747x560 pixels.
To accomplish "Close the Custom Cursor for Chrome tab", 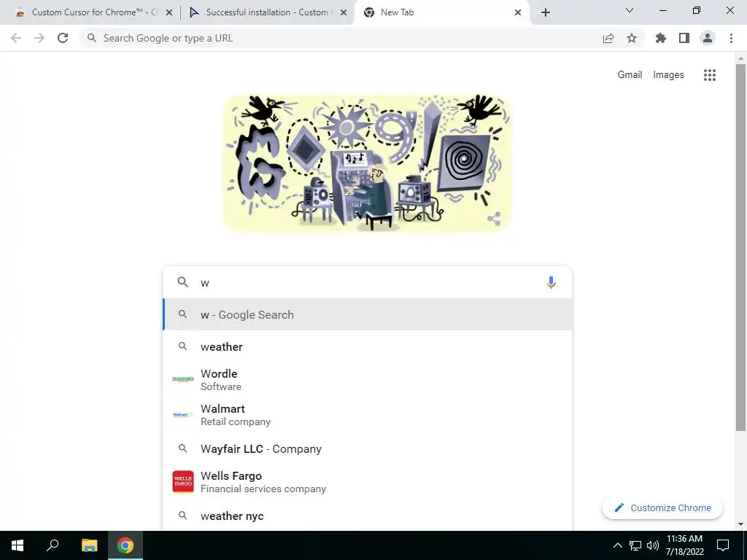I will point(169,13).
